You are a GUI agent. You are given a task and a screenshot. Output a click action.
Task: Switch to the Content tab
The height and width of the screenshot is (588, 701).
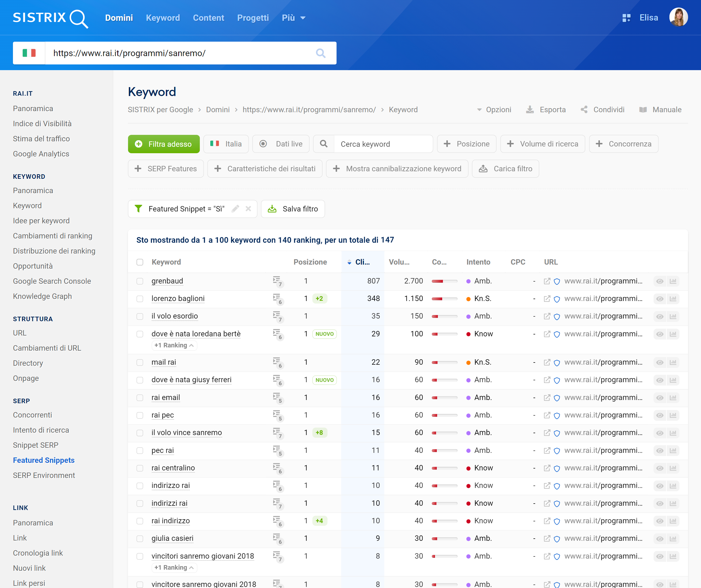coord(208,18)
